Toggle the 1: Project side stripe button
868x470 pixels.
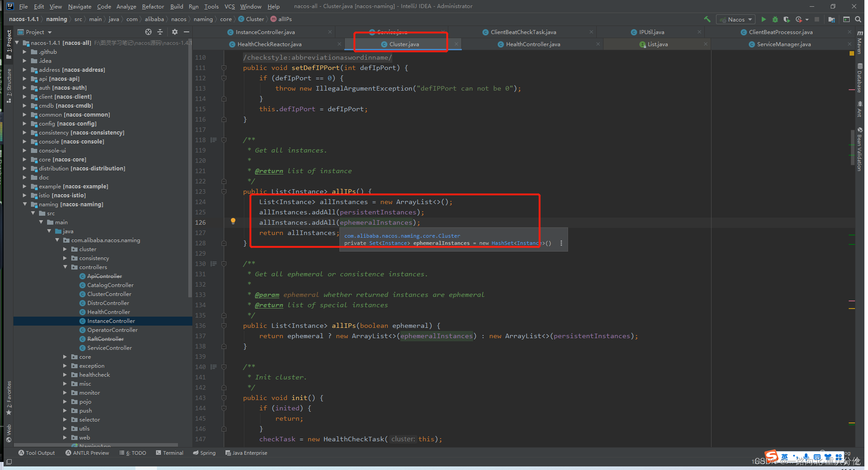coord(9,44)
